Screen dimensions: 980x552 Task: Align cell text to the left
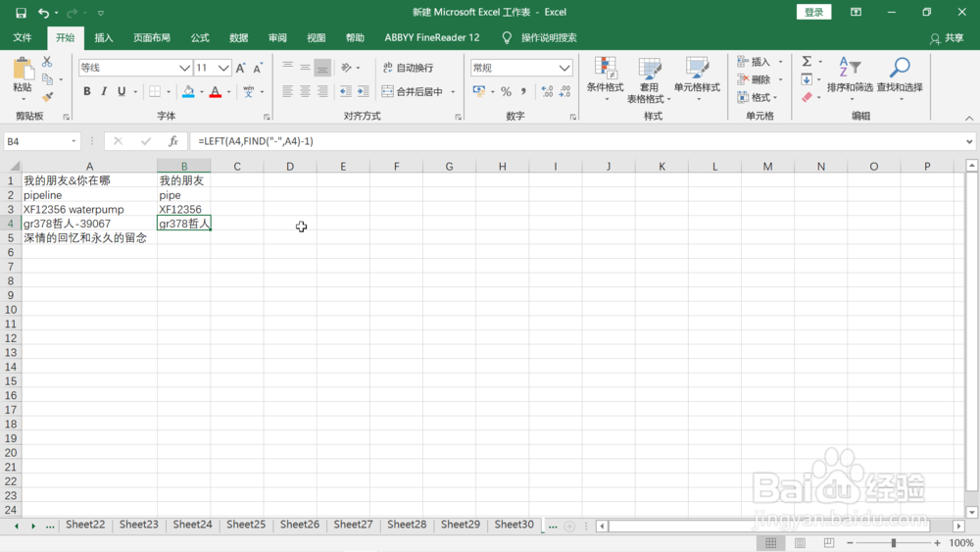[x=287, y=91]
